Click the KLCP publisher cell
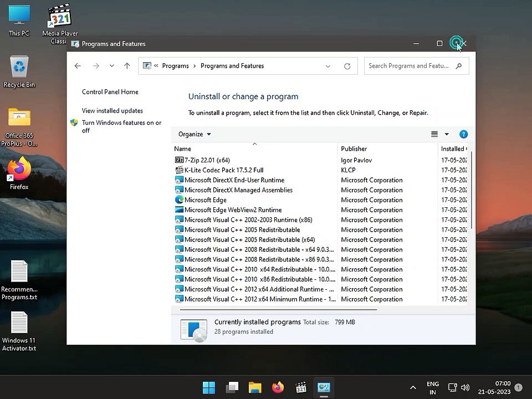Image resolution: width=532 pixels, height=399 pixels. pos(348,170)
